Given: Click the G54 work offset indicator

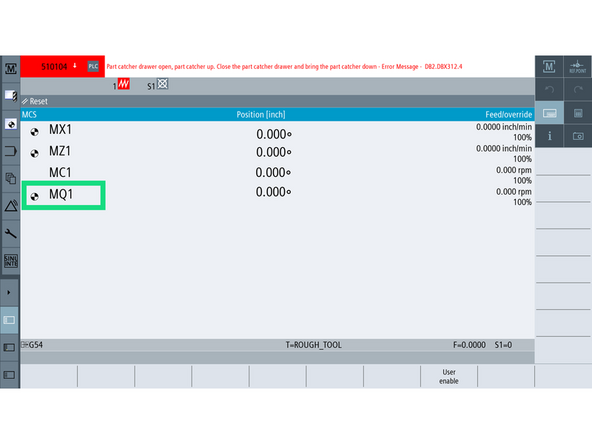Looking at the screenshot, I should [32, 345].
